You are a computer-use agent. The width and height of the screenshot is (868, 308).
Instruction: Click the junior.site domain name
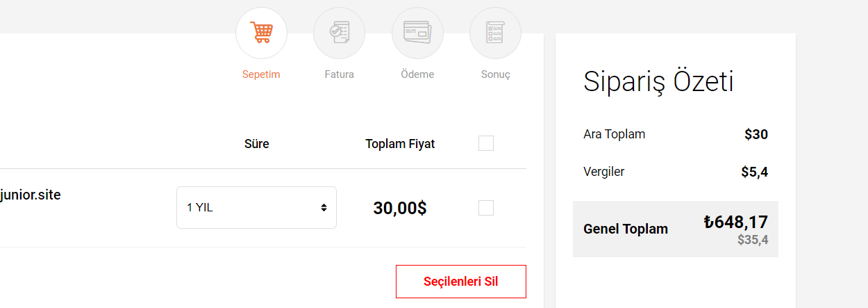point(31,195)
